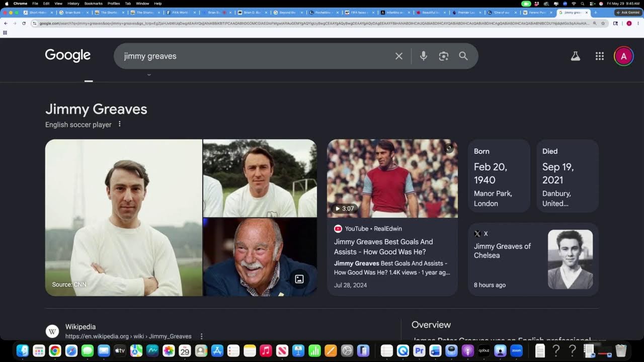
Task: Focus the browser address bar
Action: click(x=312, y=23)
